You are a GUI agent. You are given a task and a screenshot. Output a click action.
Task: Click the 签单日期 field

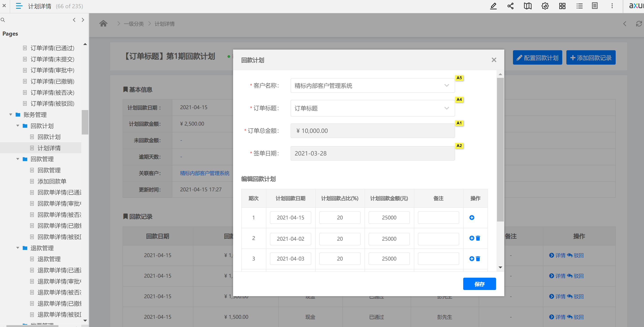[x=373, y=153]
